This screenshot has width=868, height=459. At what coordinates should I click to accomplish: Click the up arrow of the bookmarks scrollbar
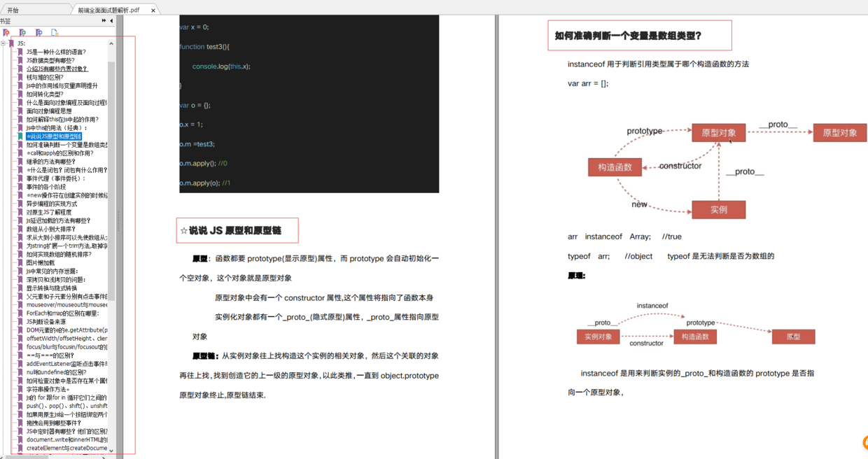(x=111, y=44)
